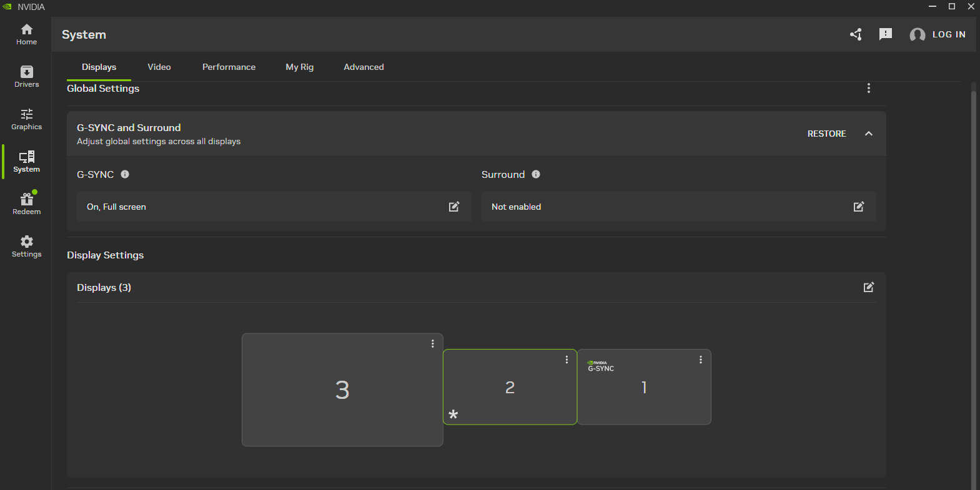Screen dimensions: 980x490
Task: Open Global Settings more options menu
Action: click(x=868, y=88)
